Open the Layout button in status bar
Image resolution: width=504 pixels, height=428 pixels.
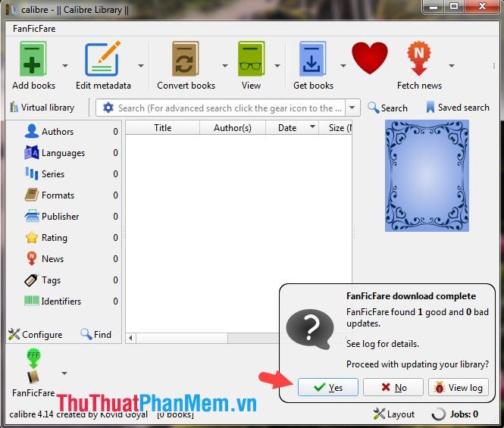(394, 414)
